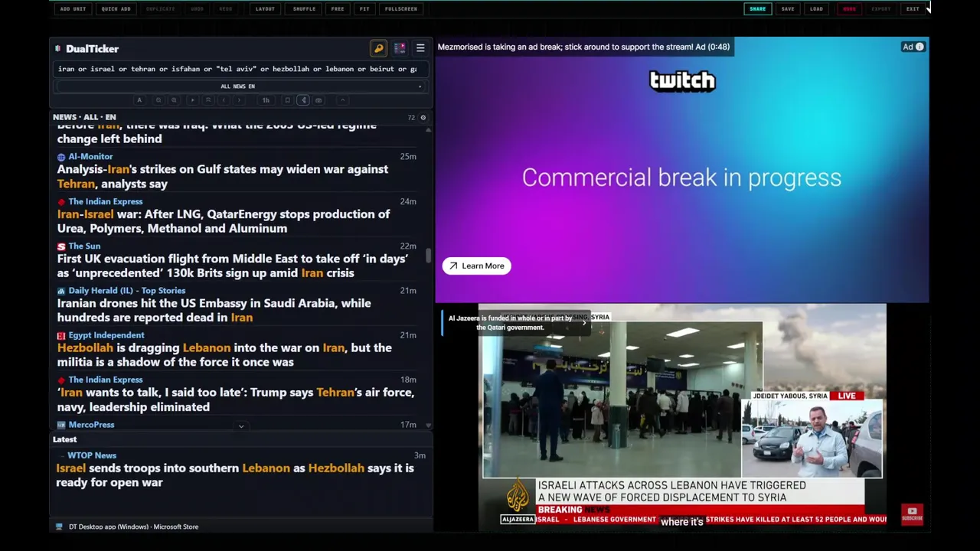The image size is (980, 551).
Task: Click the Egypt Independent source icon
Action: 61,335
